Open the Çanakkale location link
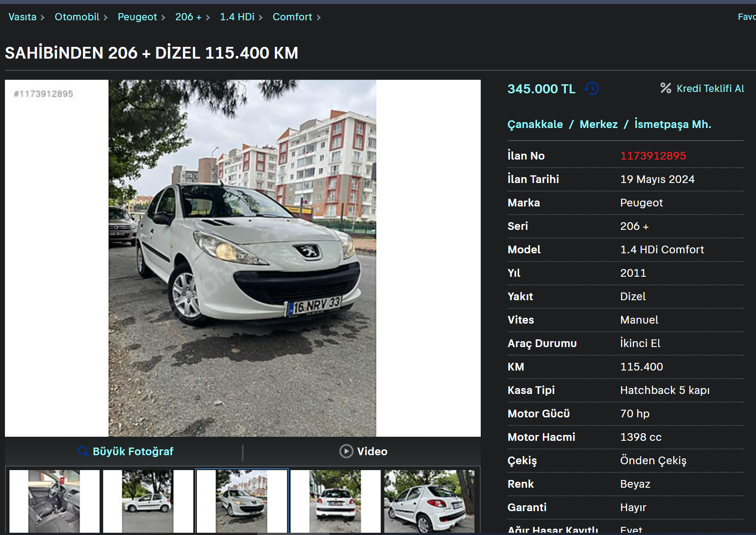 [x=535, y=124]
